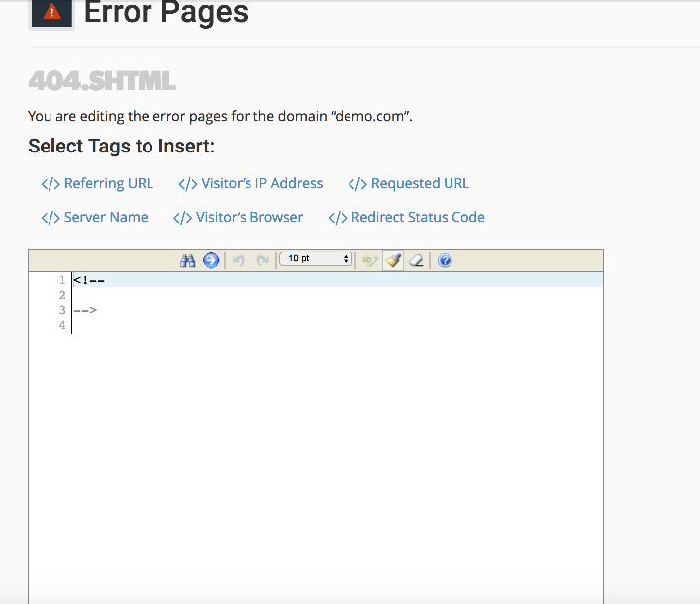The image size is (700, 604).
Task: Open the 10 pt font size dropdown
Action: (x=316, y=259)
